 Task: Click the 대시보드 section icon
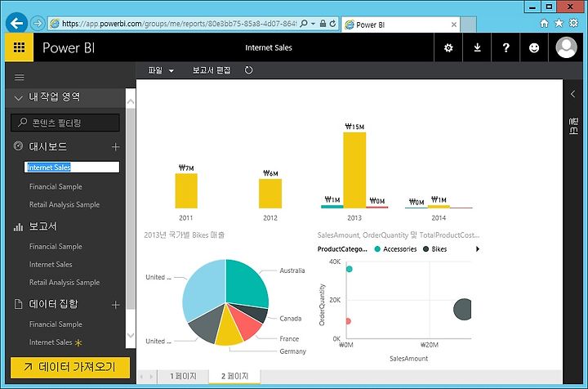point(18,146)
